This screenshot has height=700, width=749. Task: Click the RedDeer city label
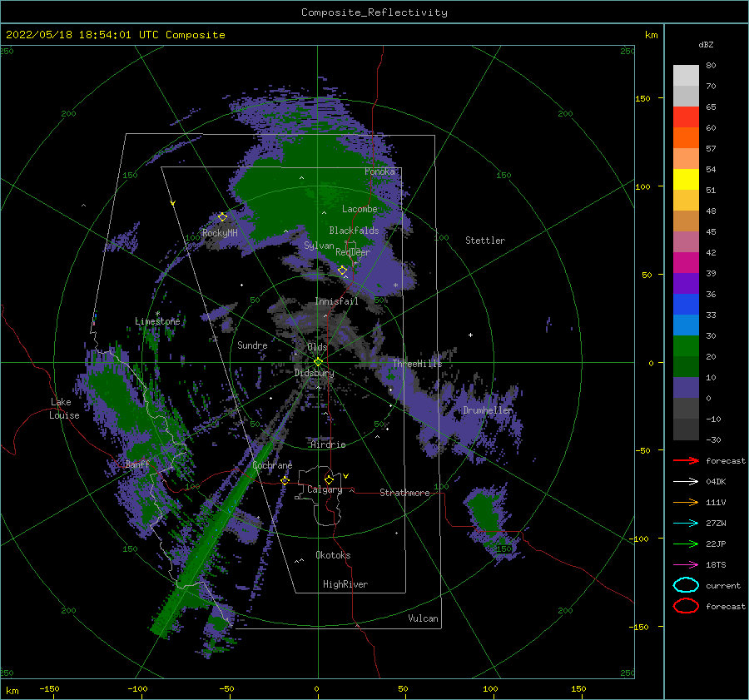[353, 252]
